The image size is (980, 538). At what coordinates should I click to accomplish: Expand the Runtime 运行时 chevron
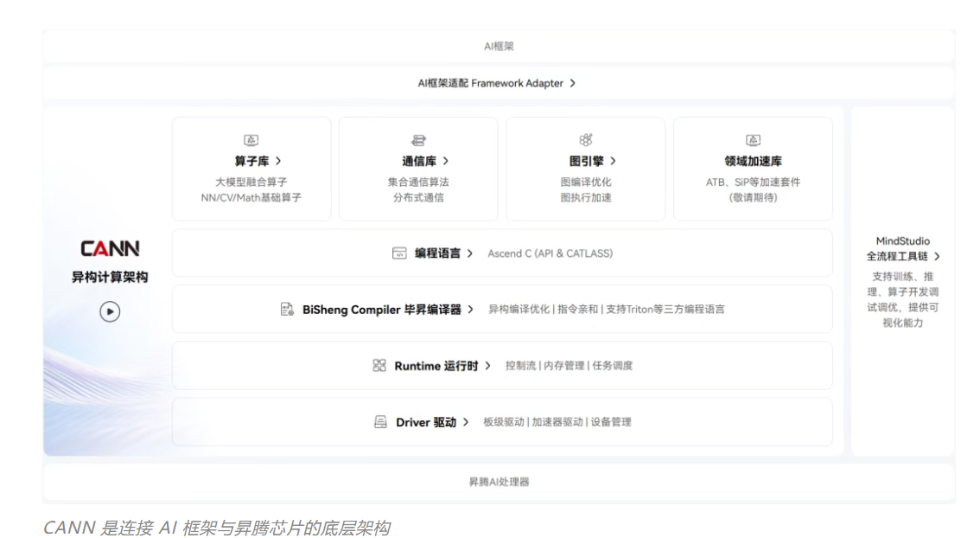tap(487, 365)
